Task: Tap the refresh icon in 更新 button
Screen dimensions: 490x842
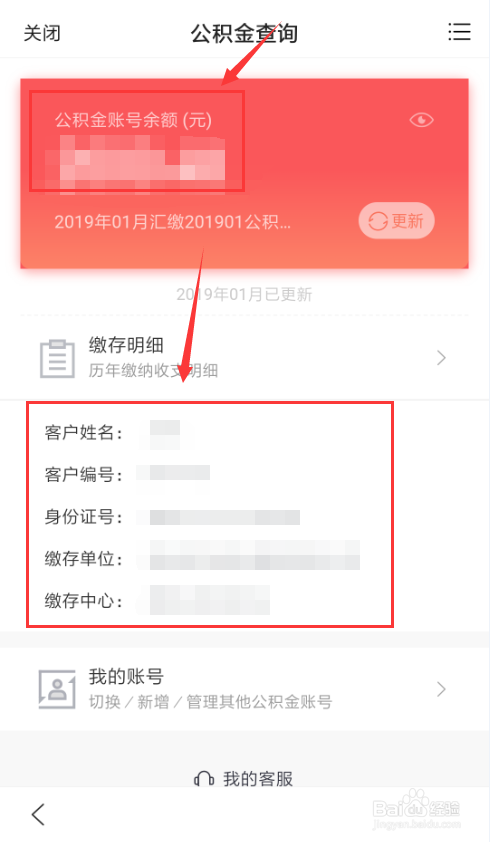Action: [x=378, y=221]
